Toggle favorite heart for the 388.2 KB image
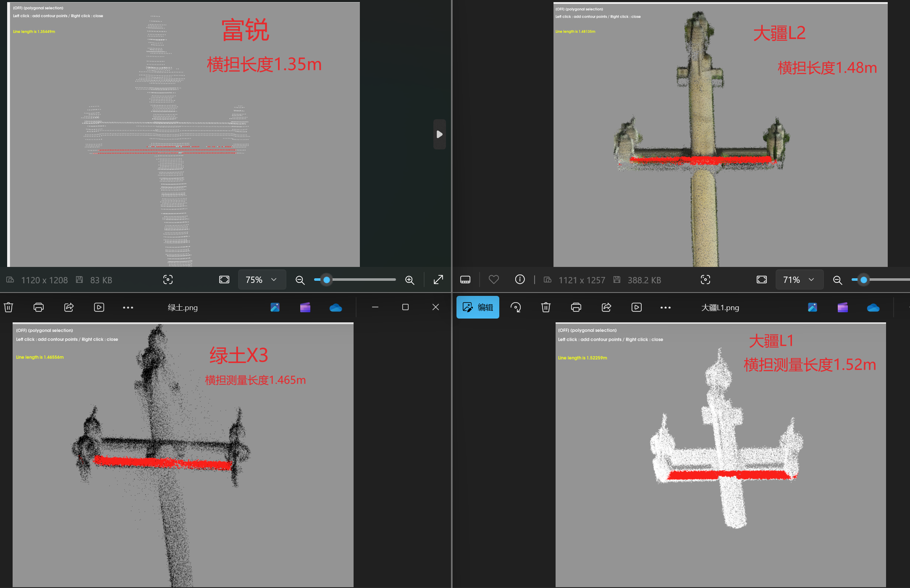This screenshot has height=588, width=910. coord(494,280)
